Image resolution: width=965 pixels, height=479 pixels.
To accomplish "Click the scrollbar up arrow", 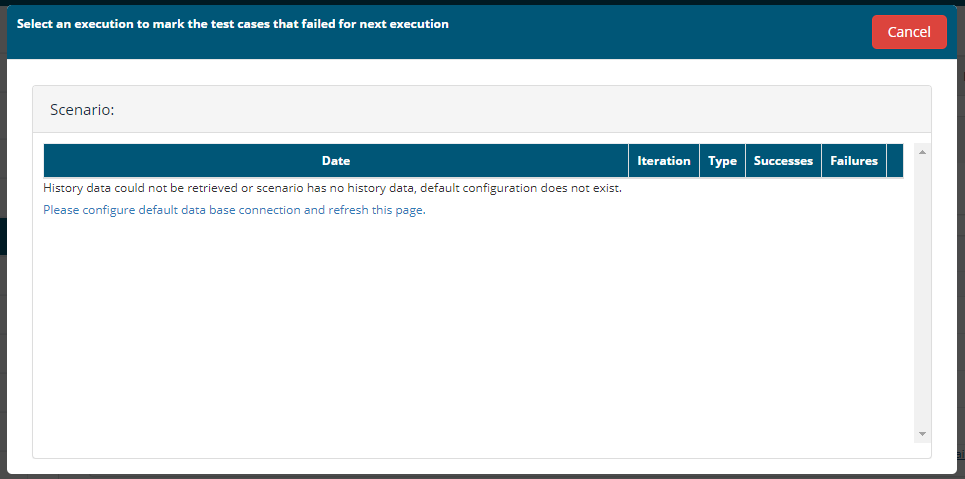I will pos(922,151).
